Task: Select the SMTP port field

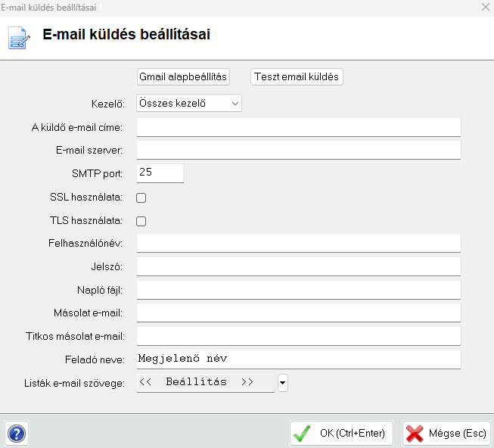Action: (160, 173)
